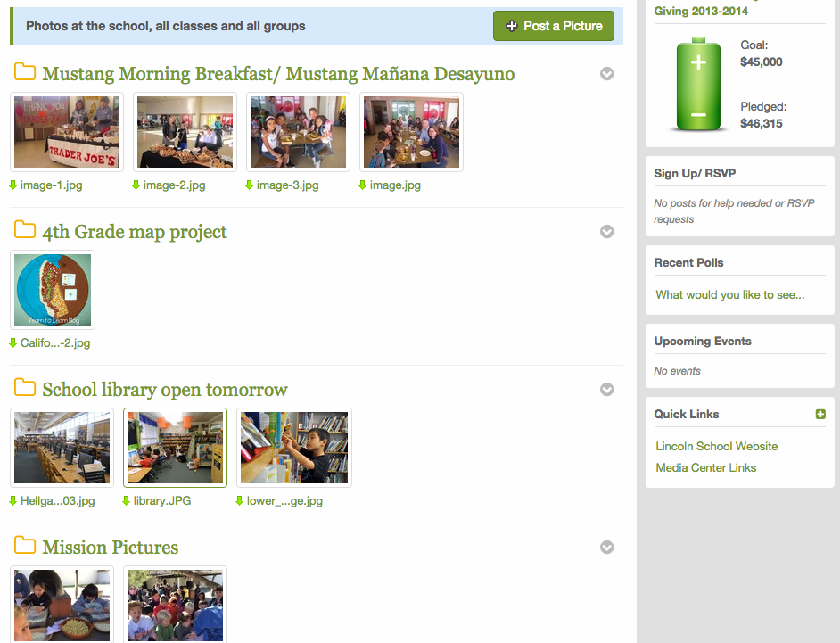Click the folder icon next to 4th Grade map project

pyautogui.click(x=25, y=230)
